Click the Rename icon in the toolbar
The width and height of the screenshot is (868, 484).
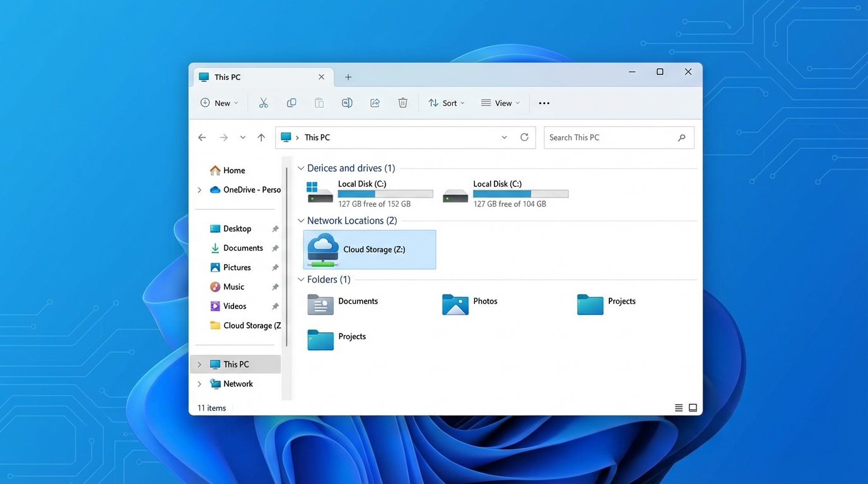[347, 102]
